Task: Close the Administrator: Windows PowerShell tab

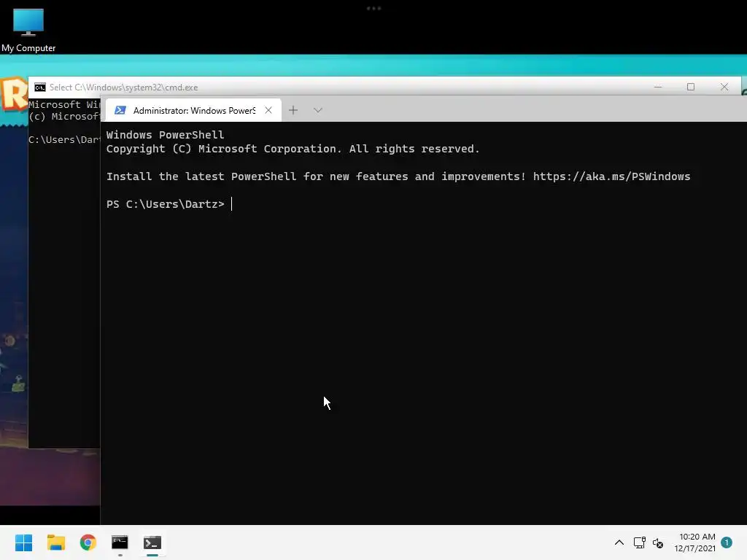Action: click(268, 111)
